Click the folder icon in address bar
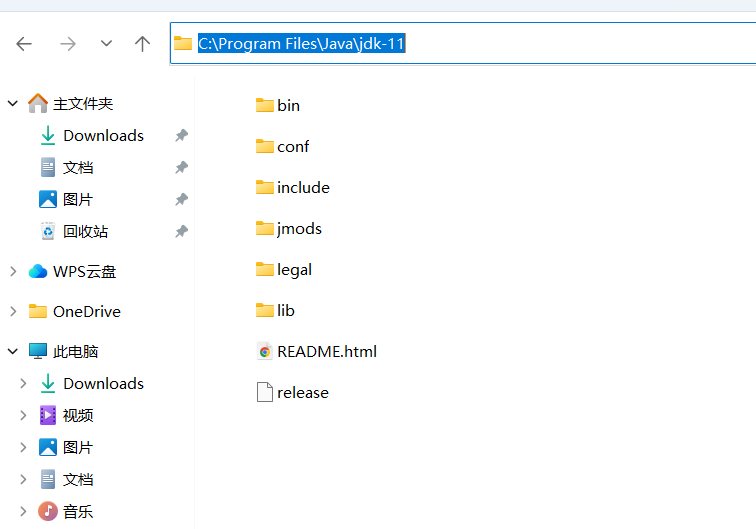This screenshot has width=756, height=529. (183, 43)
